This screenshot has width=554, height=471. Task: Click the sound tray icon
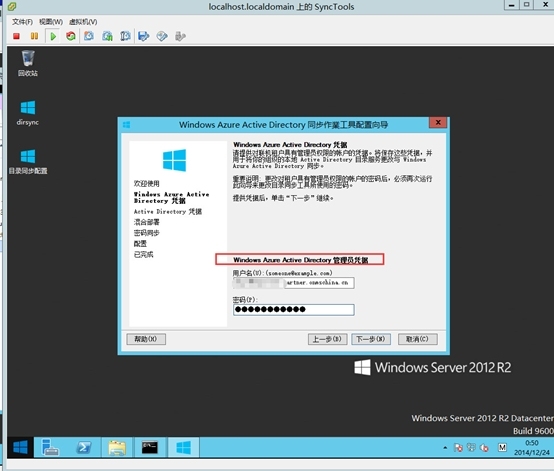pyautogui.click(x=484, y=448)
